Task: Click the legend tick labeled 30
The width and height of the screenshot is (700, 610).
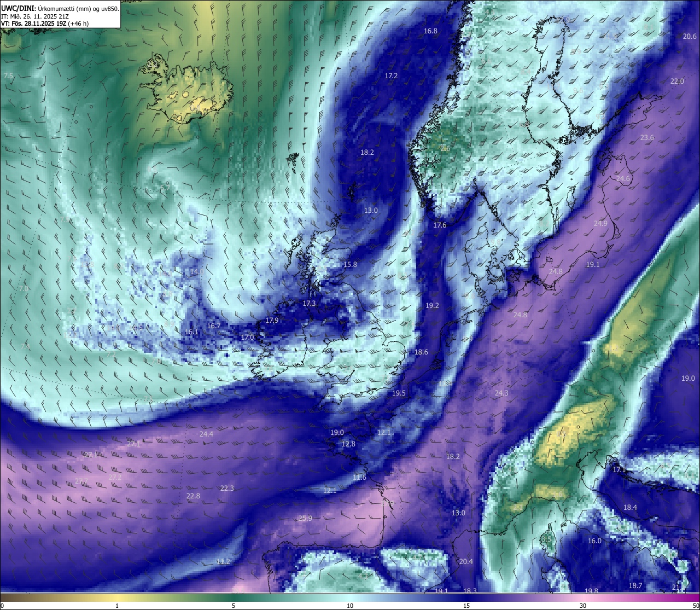Action: [x=583, y=606]
